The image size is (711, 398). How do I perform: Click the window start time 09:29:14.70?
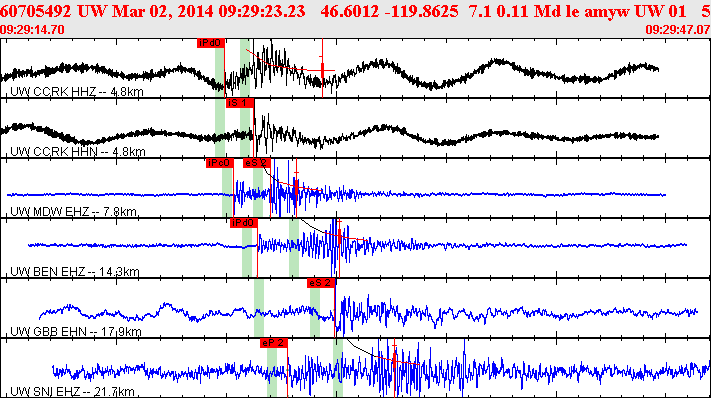tap(32, 30)
